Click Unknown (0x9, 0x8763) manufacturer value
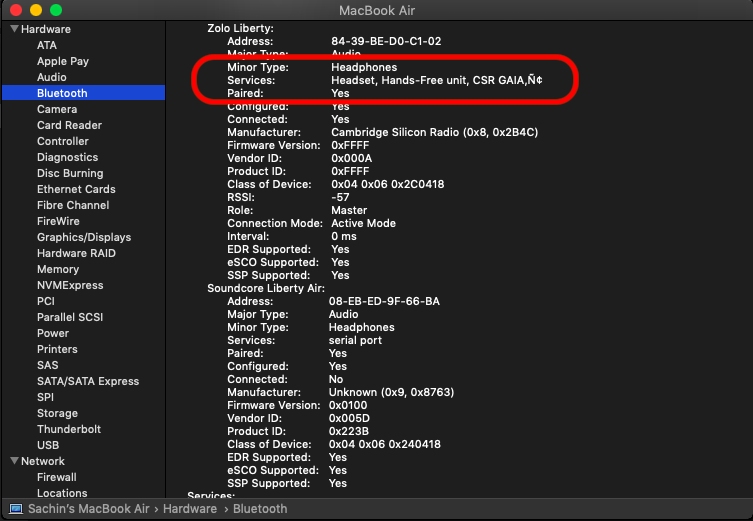The height and width of the screenshot is (521, 753). [x=391, y=392]
